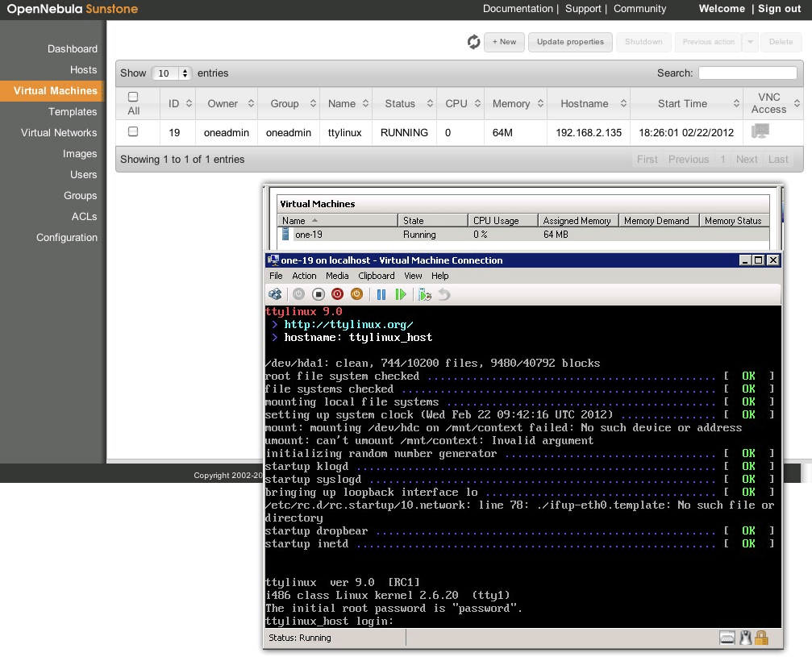Click the mouse status icon in VM window

[x=746, y=638]
